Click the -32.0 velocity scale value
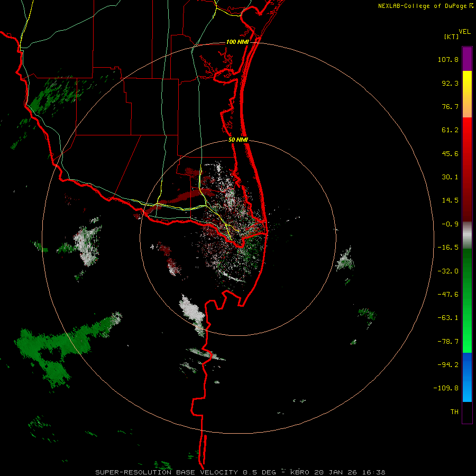The height and width of the screenshot is (476, 476). pos(448,271)
